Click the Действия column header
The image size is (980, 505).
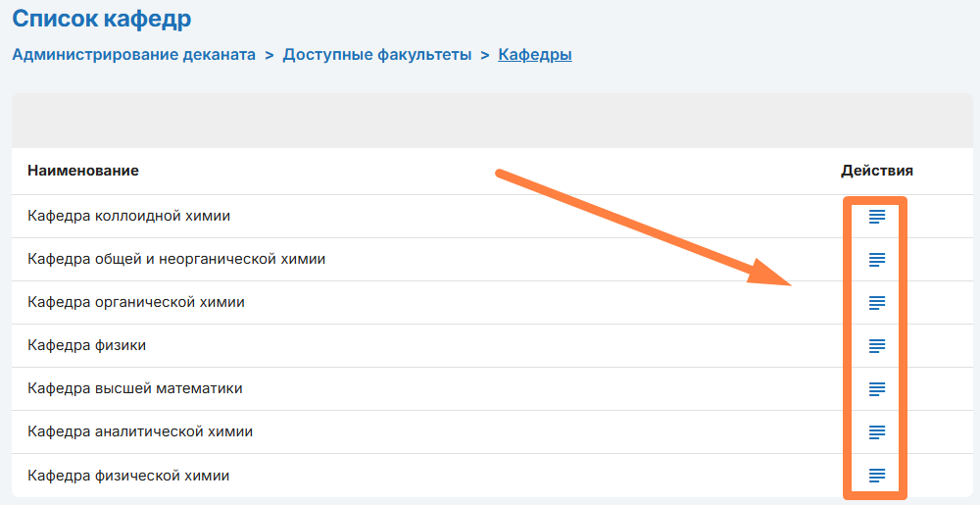click(x=877, y=171)
